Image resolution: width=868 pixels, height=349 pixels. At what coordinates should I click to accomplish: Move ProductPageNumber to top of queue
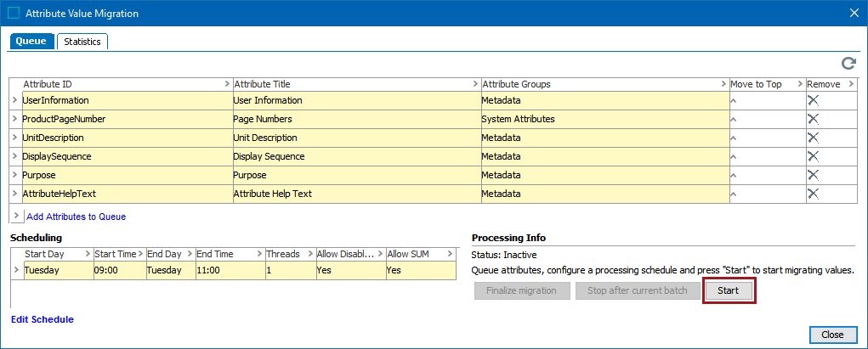734,120
